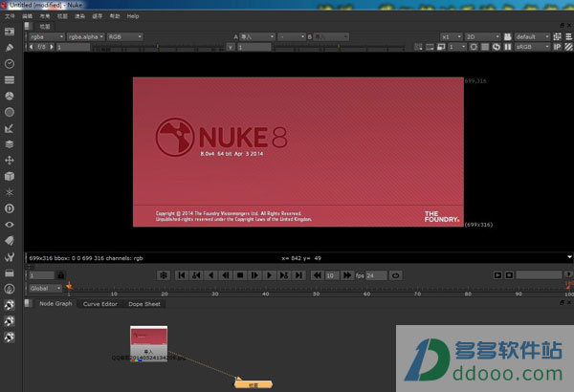Stop playback
This screenshot has height=392, width=574.
point(240,275)
